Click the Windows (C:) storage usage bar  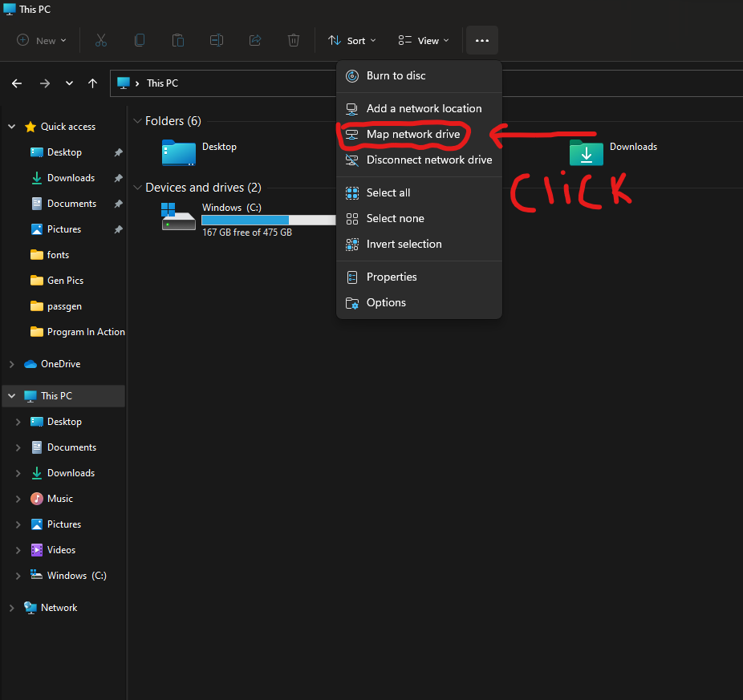click(268, 220)
